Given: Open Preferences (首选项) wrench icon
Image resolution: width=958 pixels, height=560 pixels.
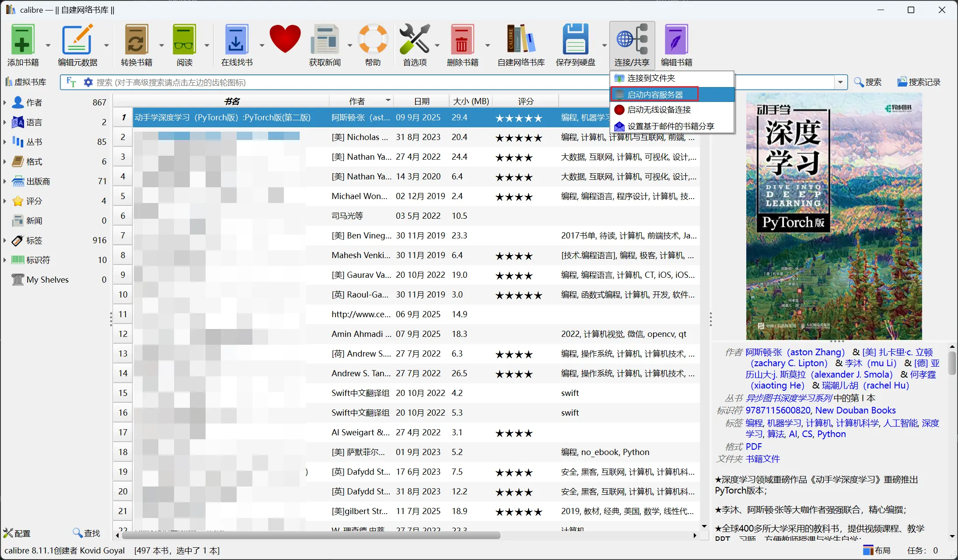Looking at the screenshot, I should [415, 45].
